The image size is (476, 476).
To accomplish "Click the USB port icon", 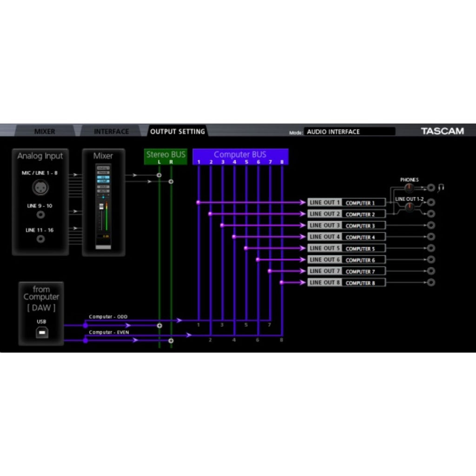I will coord(42,332).
